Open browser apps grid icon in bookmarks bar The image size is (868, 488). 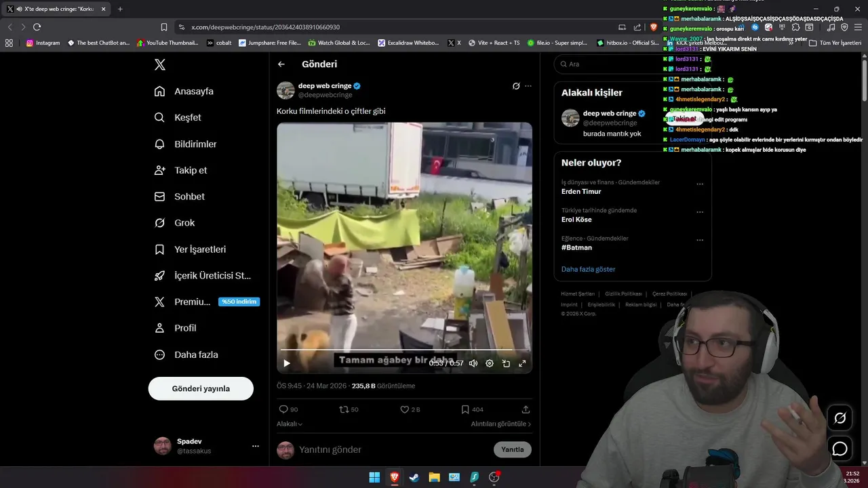9,43
